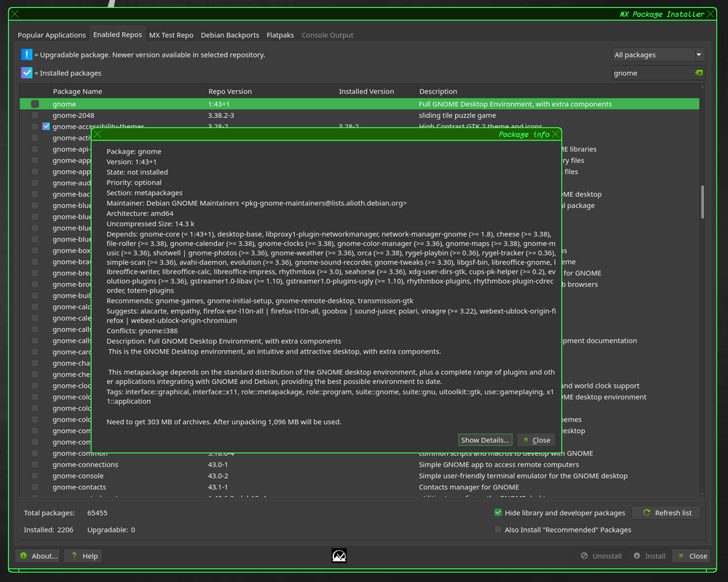Tick the checkbox for gnome-console

35,475
